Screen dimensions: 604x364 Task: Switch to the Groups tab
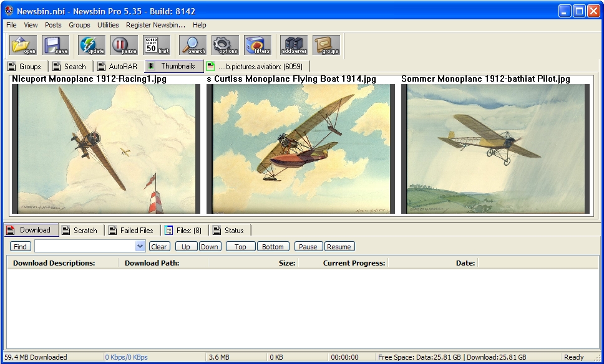(26, 67)
